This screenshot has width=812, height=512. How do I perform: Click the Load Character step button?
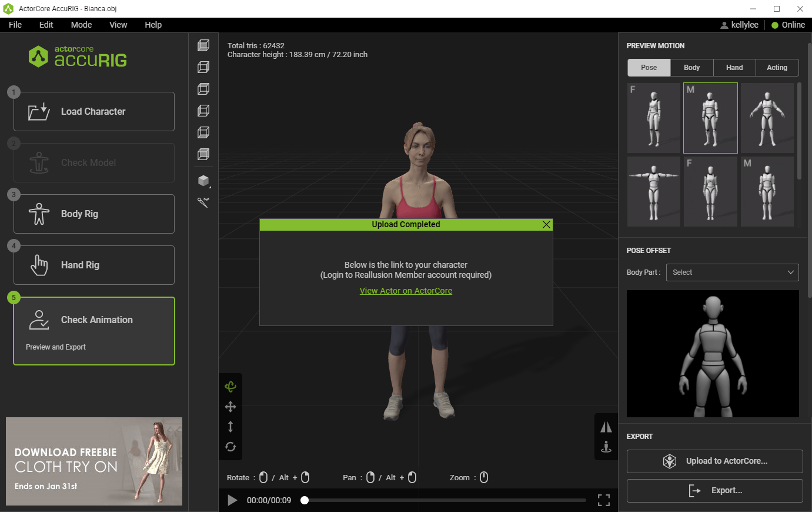tap(94, 111)
